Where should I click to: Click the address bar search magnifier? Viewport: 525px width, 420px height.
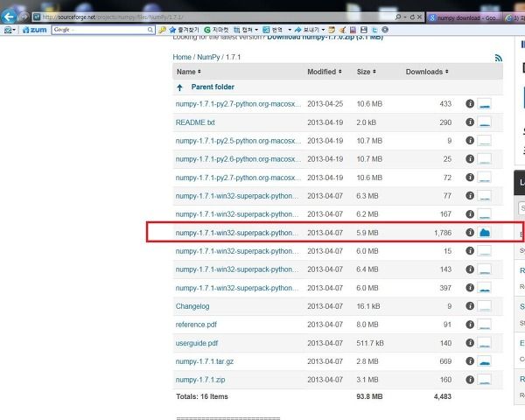pyautogui.click(x=398, y=17)
